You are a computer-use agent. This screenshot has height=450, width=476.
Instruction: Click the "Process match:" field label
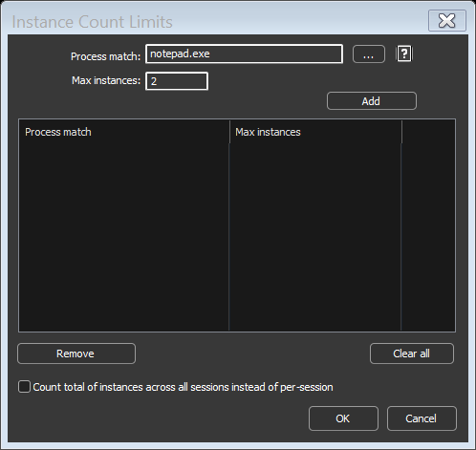(105, 56)
